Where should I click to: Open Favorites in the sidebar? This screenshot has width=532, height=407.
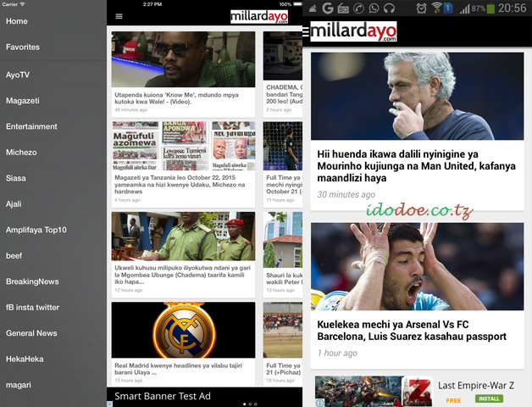point(53,47)
